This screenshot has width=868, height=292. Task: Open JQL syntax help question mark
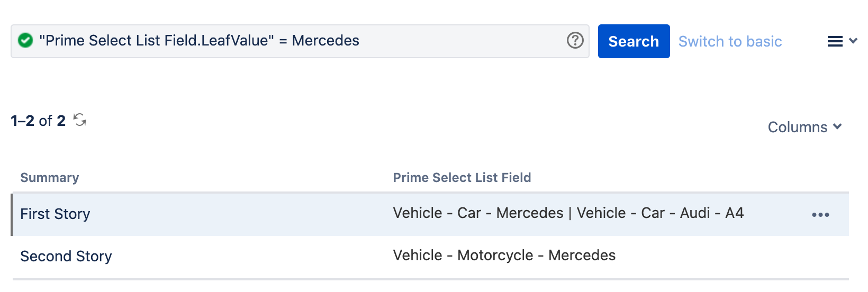point(575,41)
